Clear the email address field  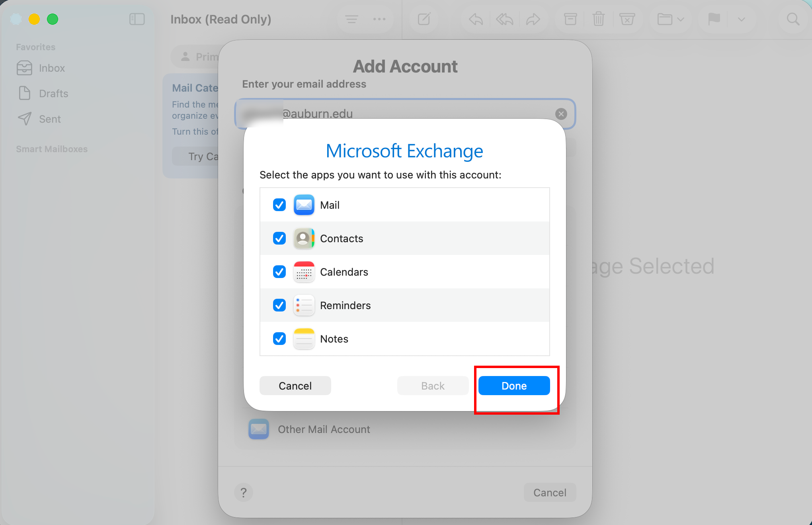pyautogui.click(x=561, y=114)
